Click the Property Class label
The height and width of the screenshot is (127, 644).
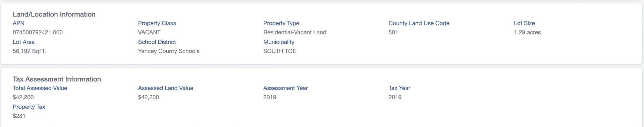coord(157,23)
